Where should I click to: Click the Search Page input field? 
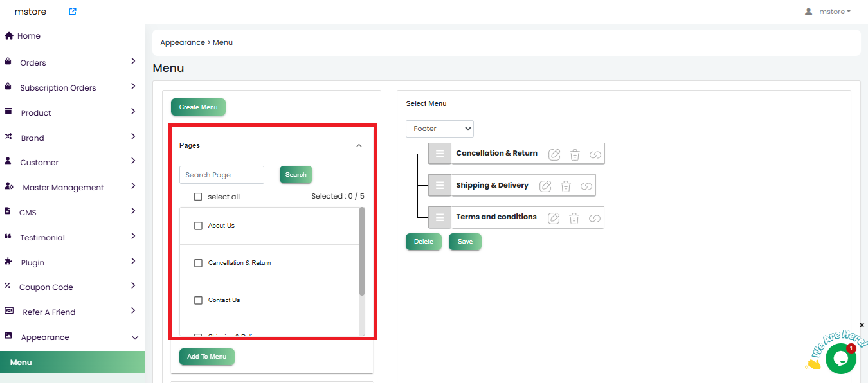[221, 175]
